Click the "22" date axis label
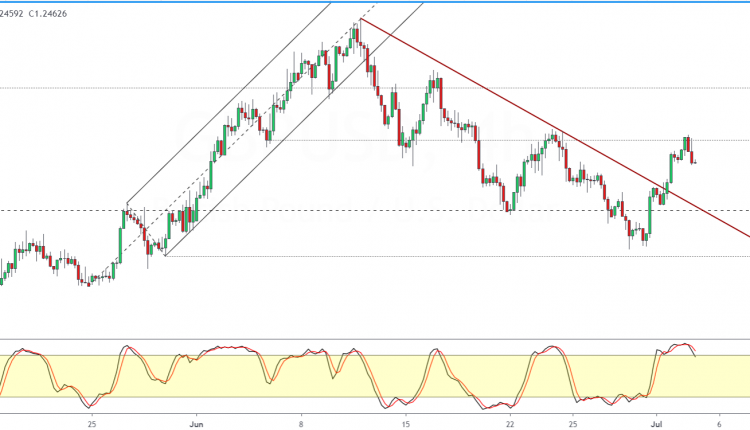The image size is (750, 430). tap(510, 424)
